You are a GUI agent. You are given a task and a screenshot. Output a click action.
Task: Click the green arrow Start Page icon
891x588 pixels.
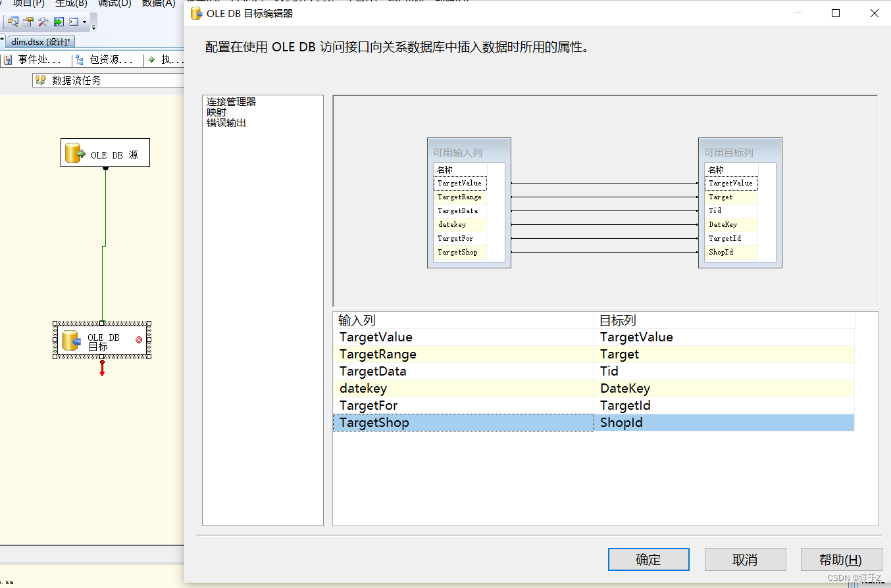click(x=59, y=22)
